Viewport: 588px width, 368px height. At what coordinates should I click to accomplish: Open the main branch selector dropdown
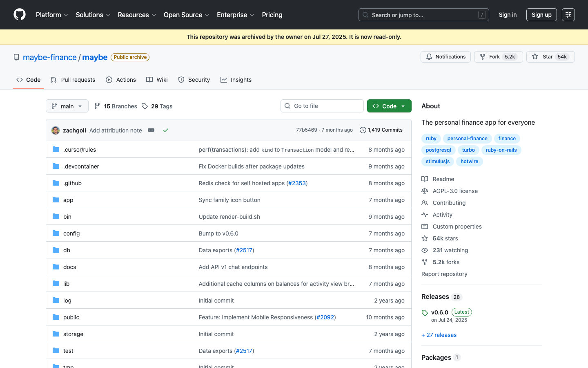click(67, 106)
